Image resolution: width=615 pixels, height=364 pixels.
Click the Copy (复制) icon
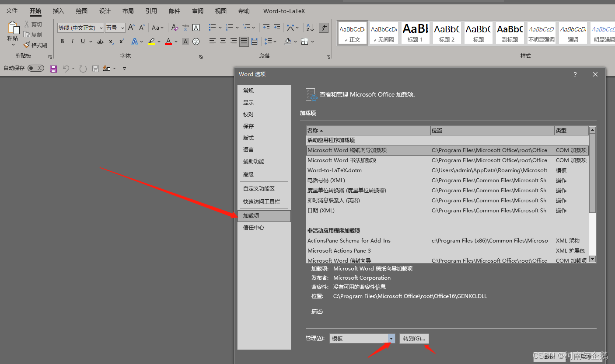click(27, 35)
